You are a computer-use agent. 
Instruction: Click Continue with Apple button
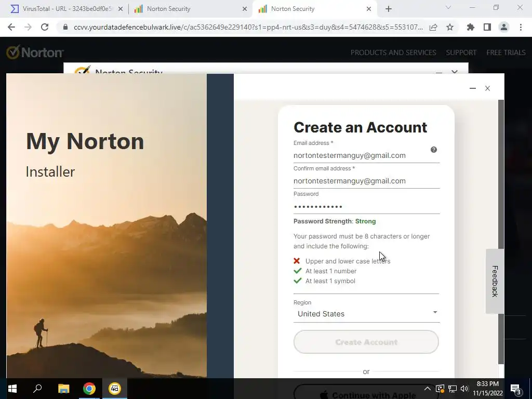pyautogui.click(x=366, y=392)
